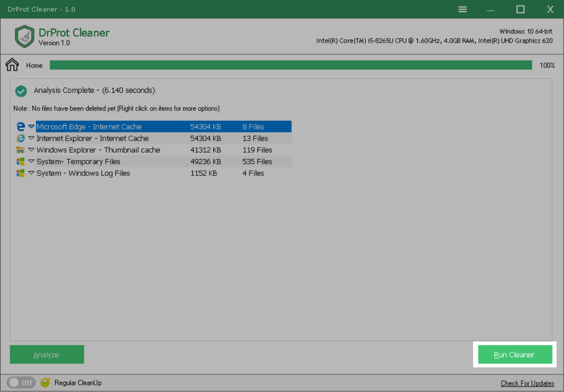Screen dimensions: 564x392
Task: Open the Check For Updates link
Action: point(527,383)
